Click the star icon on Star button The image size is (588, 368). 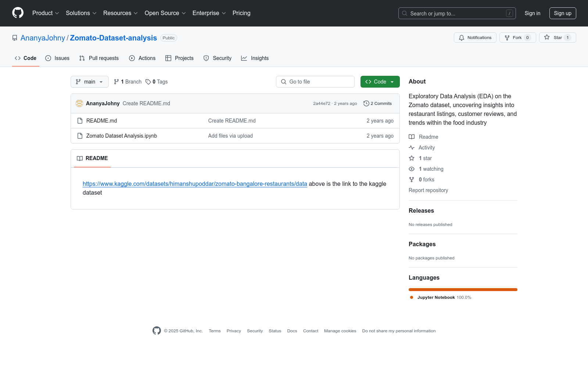click(x=547, y=38)
